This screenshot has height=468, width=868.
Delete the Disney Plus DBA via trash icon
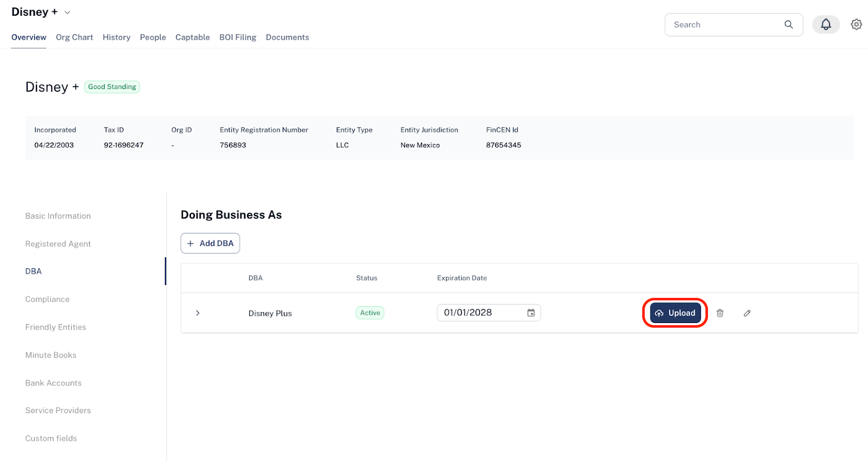pyautogui.click(x=720, y=313)
